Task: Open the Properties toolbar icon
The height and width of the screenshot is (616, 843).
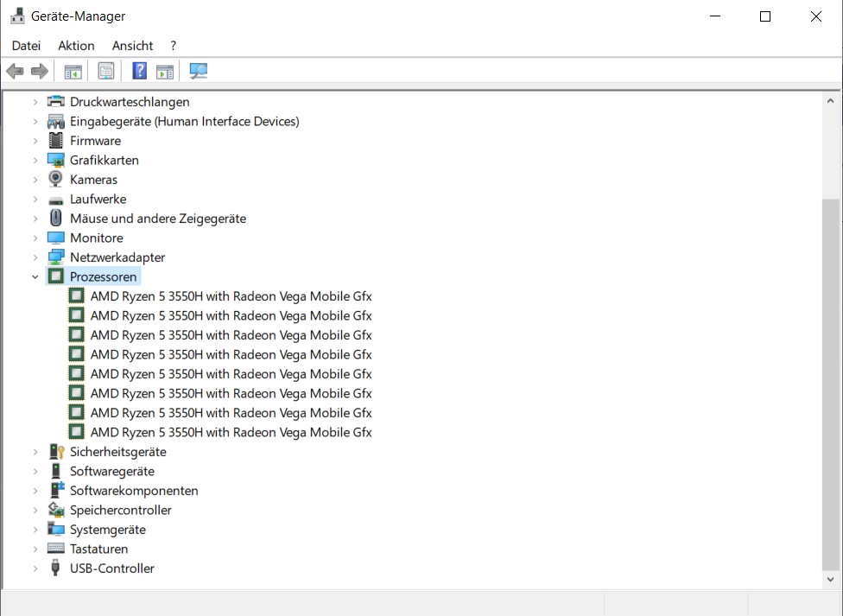Action: tap(106, 71)
